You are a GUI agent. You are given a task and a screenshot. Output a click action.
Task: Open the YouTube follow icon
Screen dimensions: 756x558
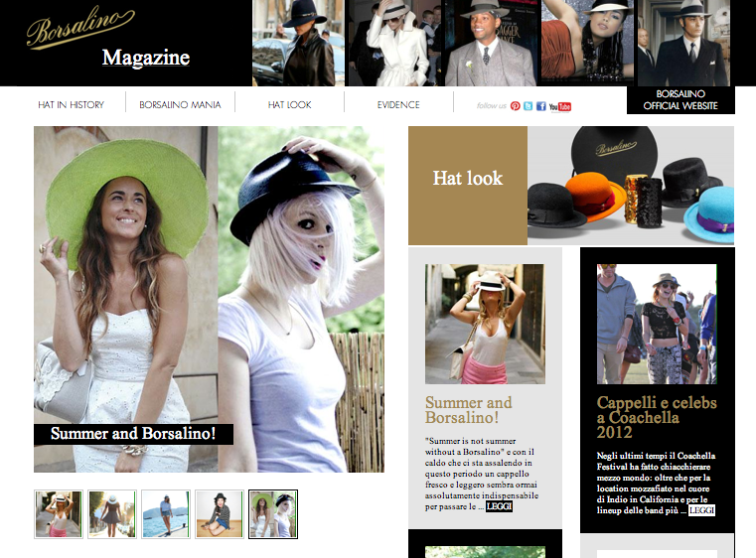(x=560, y=106)
